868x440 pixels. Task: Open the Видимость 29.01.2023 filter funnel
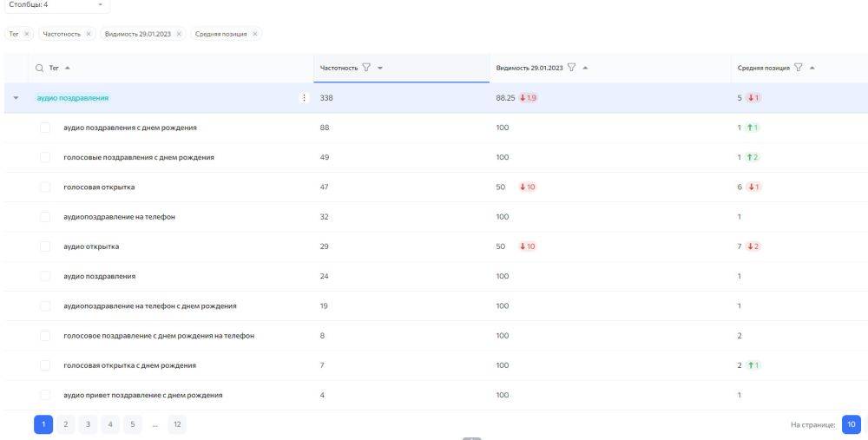pyautogui.click(x=571, y=68)
